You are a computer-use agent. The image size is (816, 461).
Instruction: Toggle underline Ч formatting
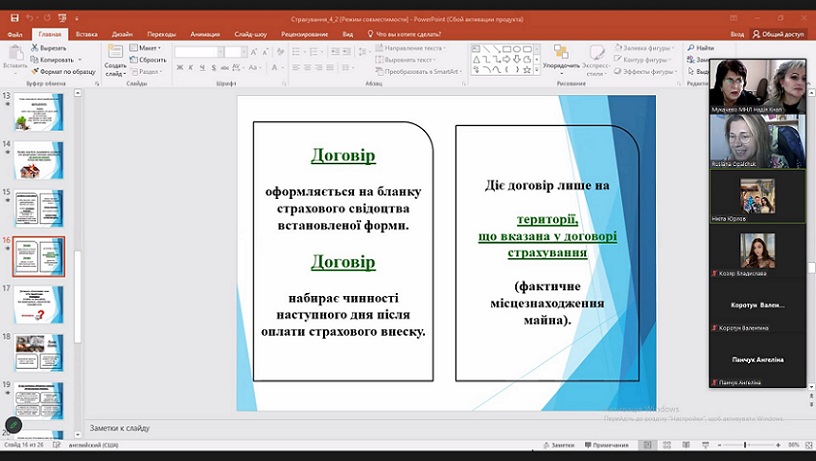tap(202, 68)
